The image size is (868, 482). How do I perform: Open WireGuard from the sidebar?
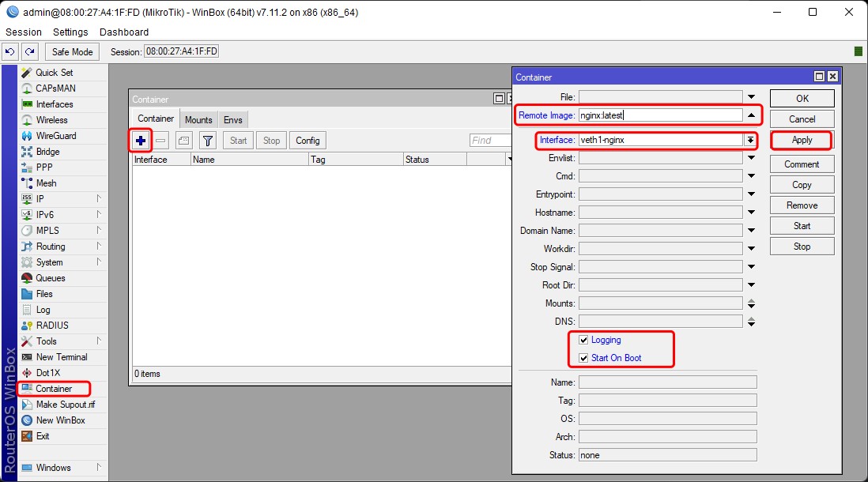55,136
